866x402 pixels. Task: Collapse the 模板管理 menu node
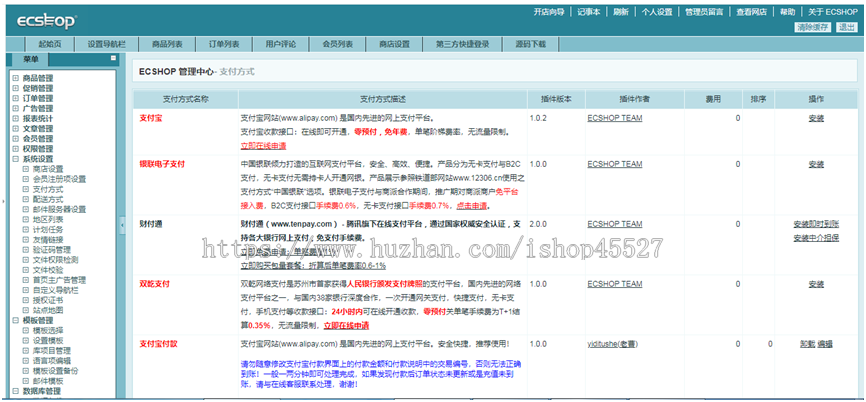tap(15, 320)
